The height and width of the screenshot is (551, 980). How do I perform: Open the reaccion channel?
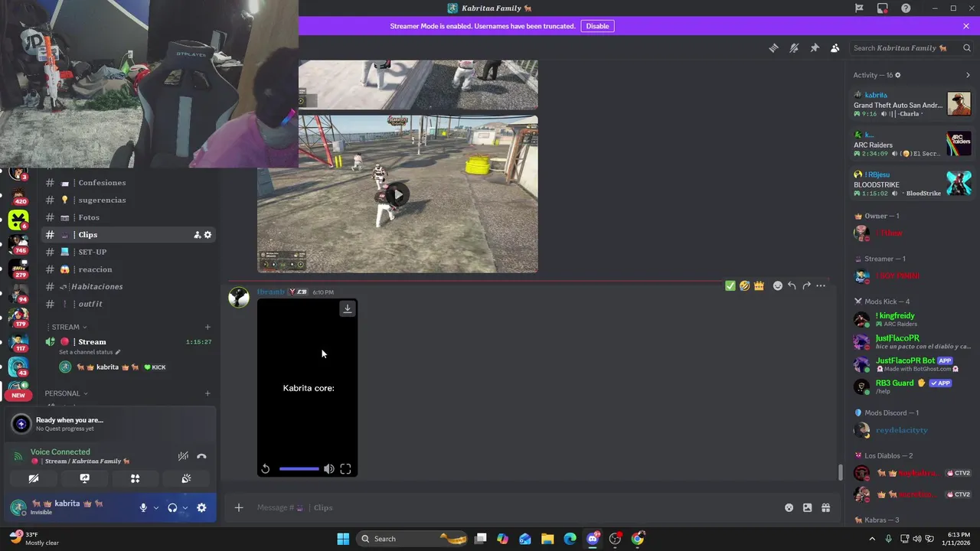click(129, 269)
